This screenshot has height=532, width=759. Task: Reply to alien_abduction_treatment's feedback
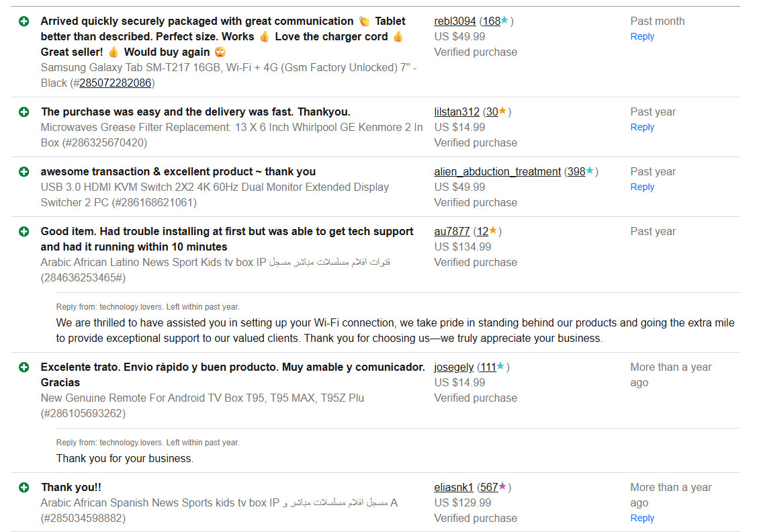[x=642, y=187]
